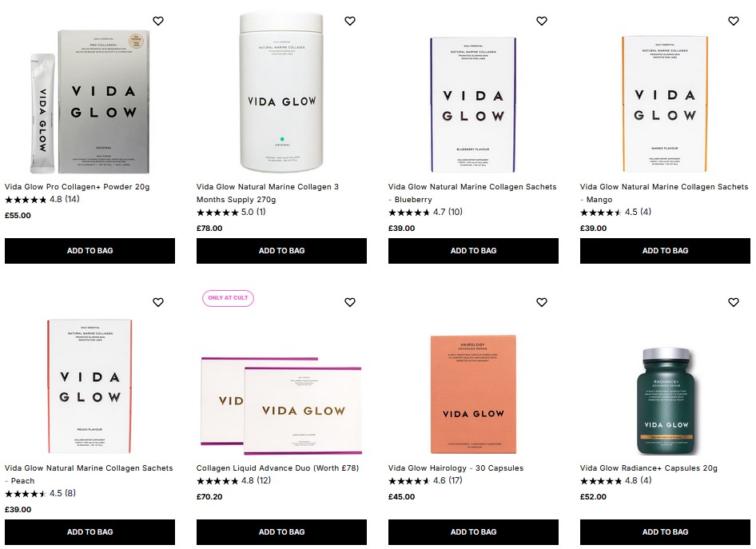The image size is (756, 549).
Task: Toggle the heart for Collagen Liquid Advance Duo
Action: pyautogui.click(x=350, y=302)
